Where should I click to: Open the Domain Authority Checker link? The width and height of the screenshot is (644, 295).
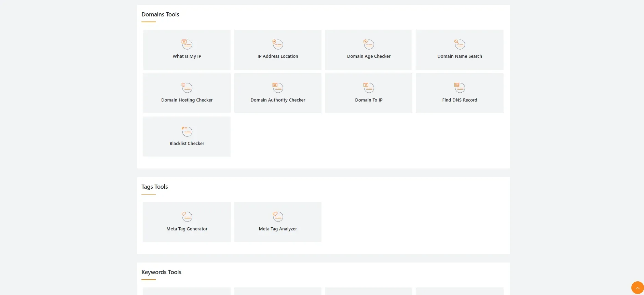[x=278, y=100]
